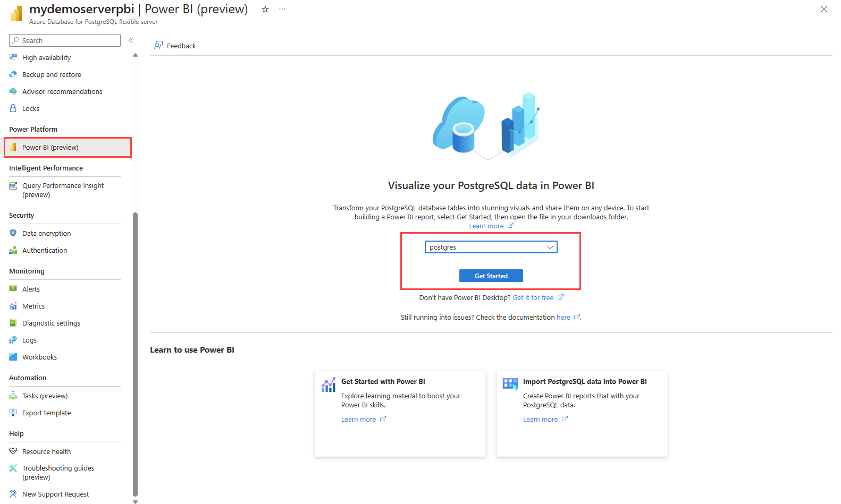The image size is (841, 504).
Task: Click the 'Learn to use Power BI' heading
Action: coord(192,349)
